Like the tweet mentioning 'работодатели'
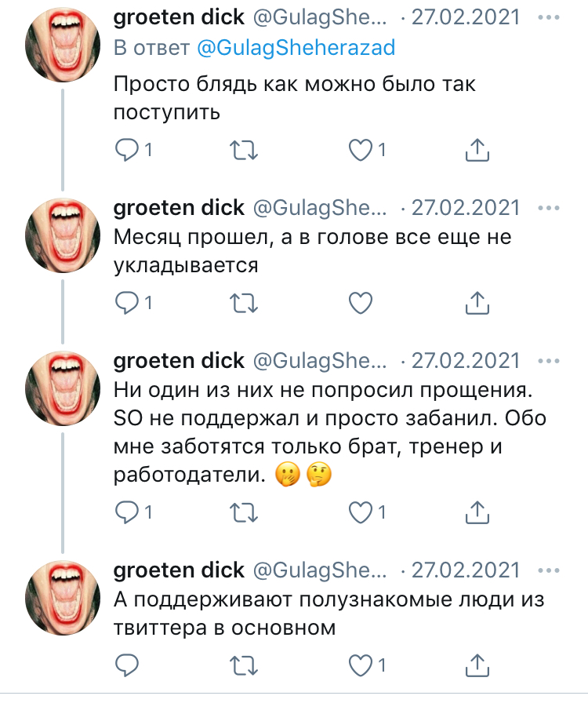Screen dimensions: 588x703 click(x=361, y=512)
